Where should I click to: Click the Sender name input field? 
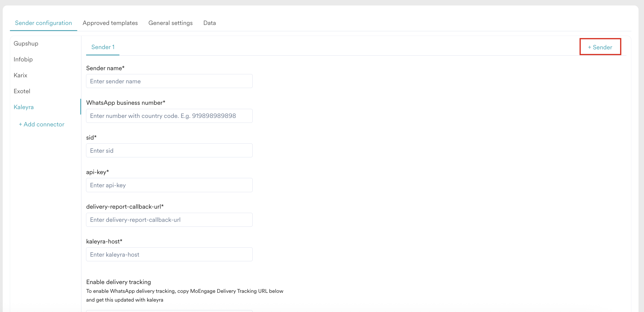pyautogui.click(x=169, y=81)
